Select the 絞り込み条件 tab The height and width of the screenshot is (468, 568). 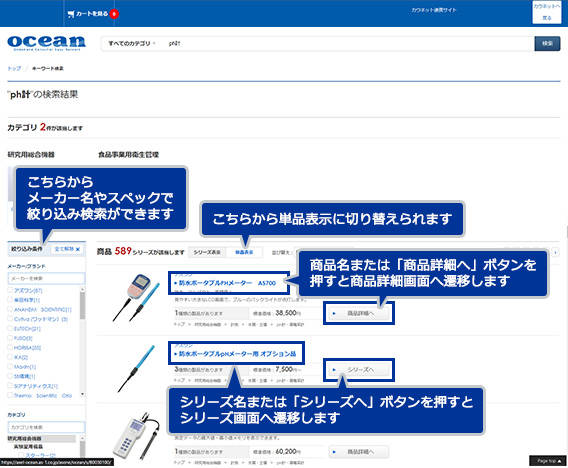pos(27,249)
